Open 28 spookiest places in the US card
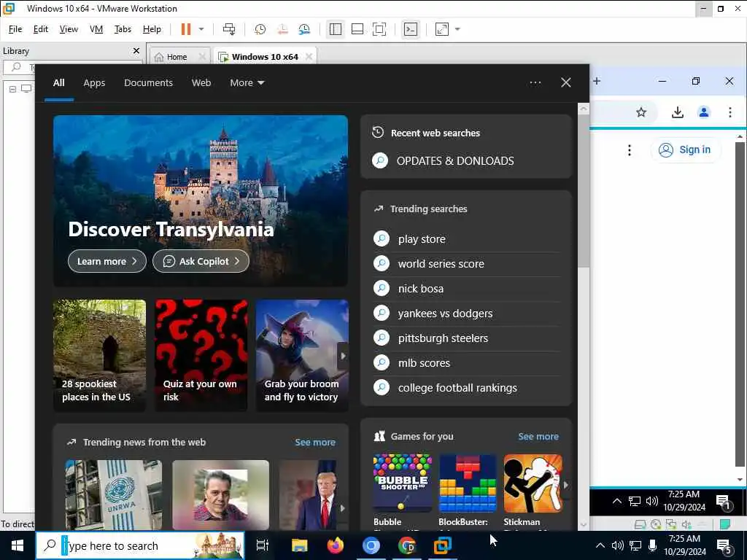The height and width of the screenshot is (560, 747). click(x=99, y=355)
